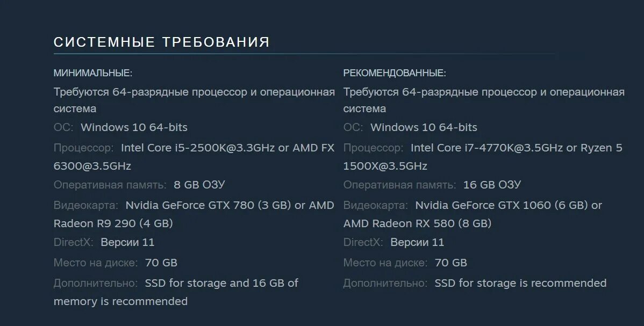Click 1500X@3.5GHz Ryzen processor line
644x326 pixels.
click(385, 166)
